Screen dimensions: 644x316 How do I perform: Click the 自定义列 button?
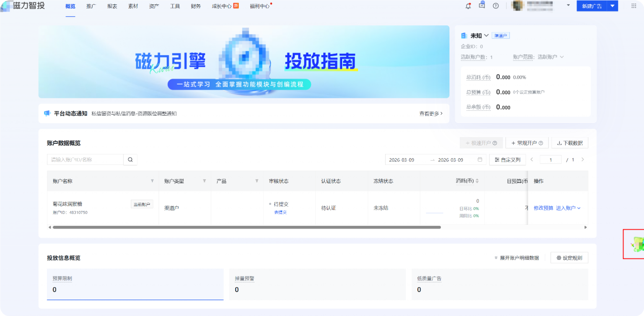click(x=507, y=160)
